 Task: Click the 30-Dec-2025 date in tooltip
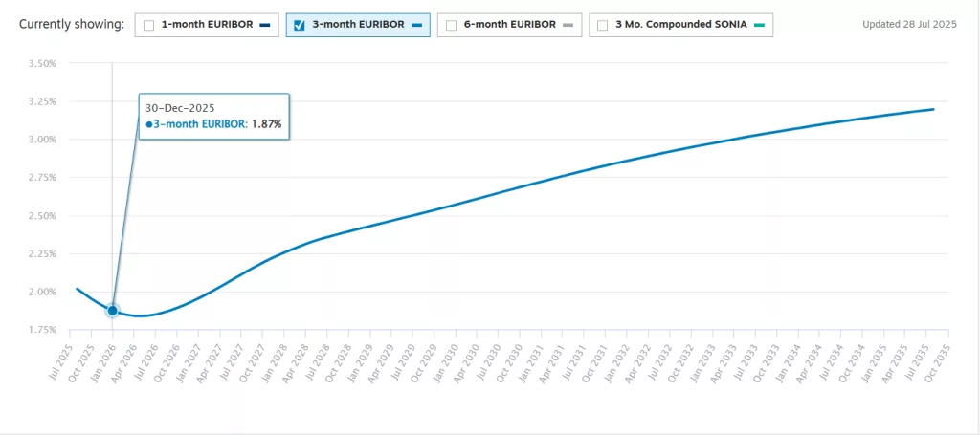pos(180,108)
